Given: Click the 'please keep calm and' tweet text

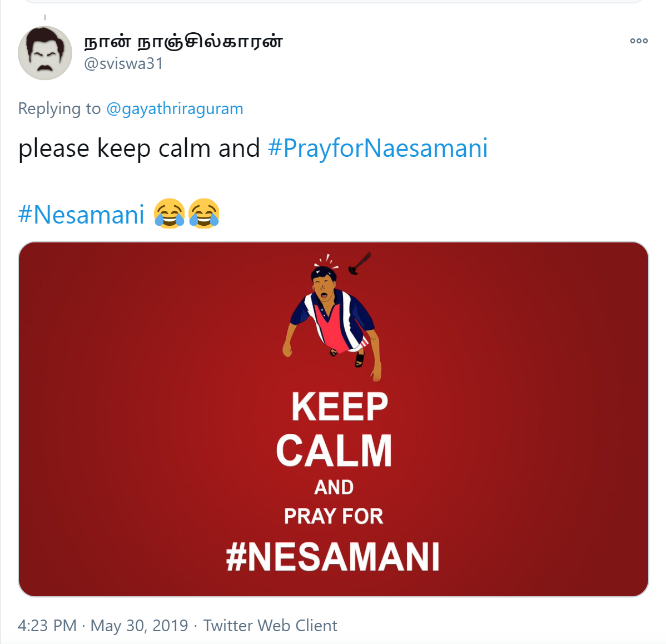Looking at the screenshot, I should (x=139, y=148).
